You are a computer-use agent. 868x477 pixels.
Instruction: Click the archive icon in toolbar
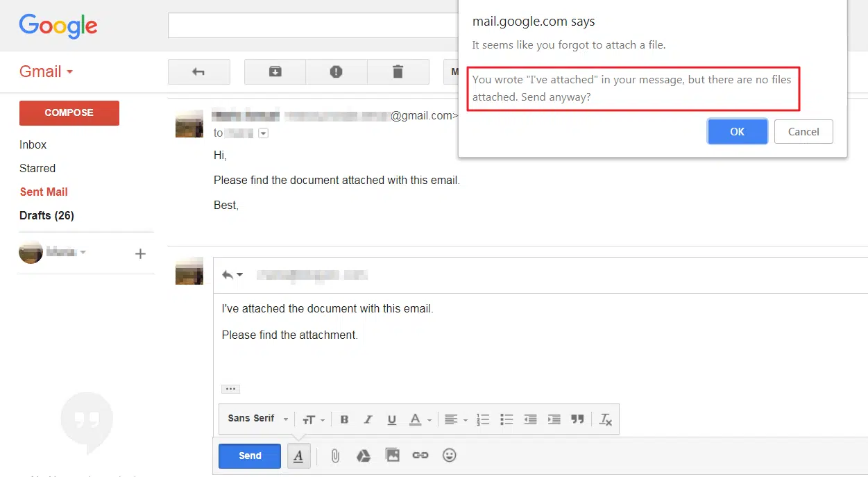point(275,72)
